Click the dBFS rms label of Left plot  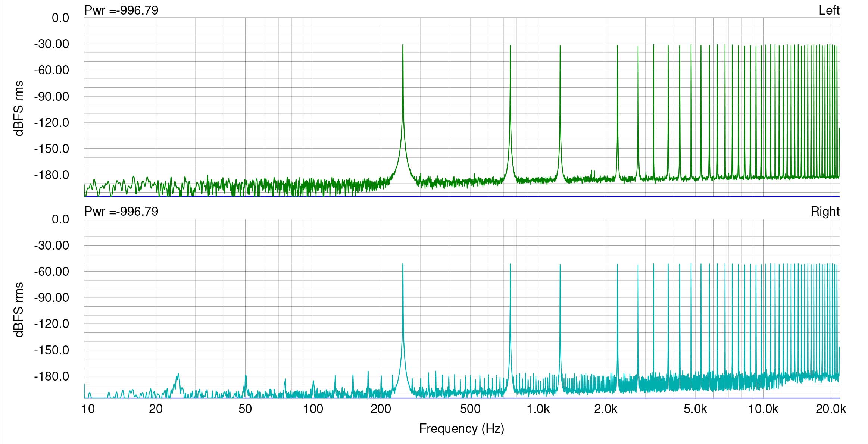[x=19, y=108]
